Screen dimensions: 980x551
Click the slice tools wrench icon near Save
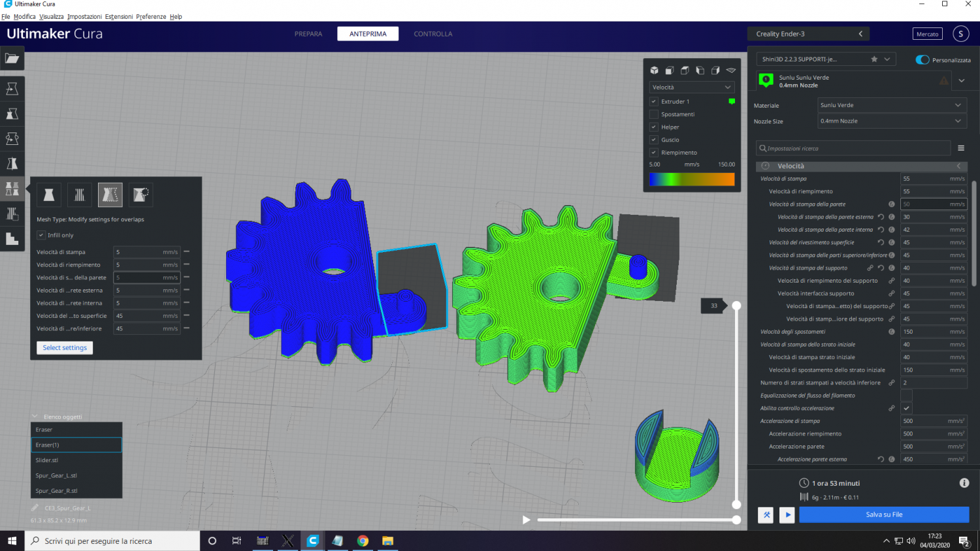pos(766,514)
